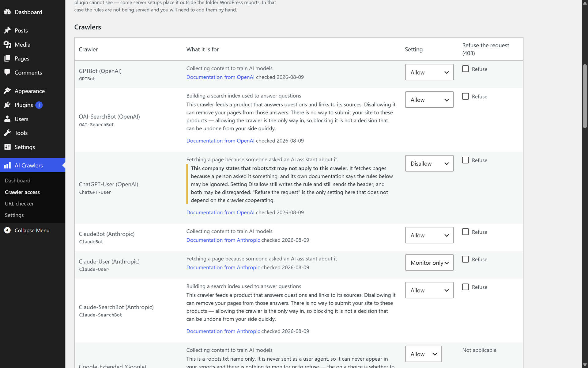Click the 'Setting' column header
The image size is (588, 368).
414,49
